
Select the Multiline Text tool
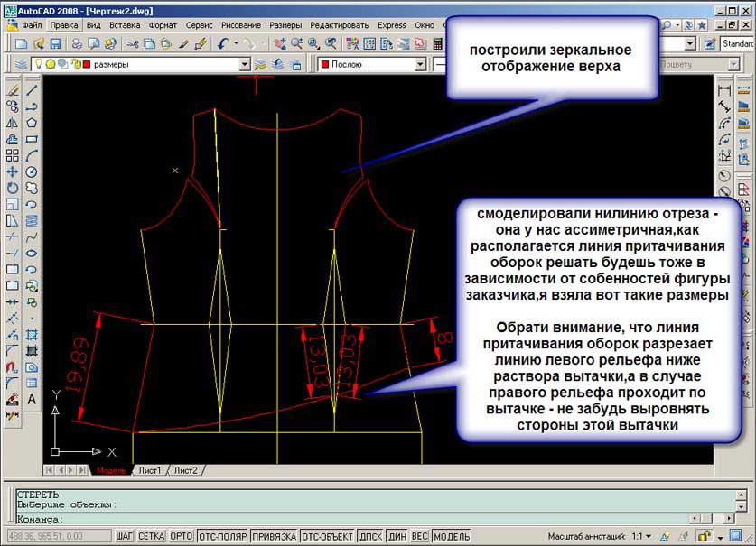pos(32,399)
